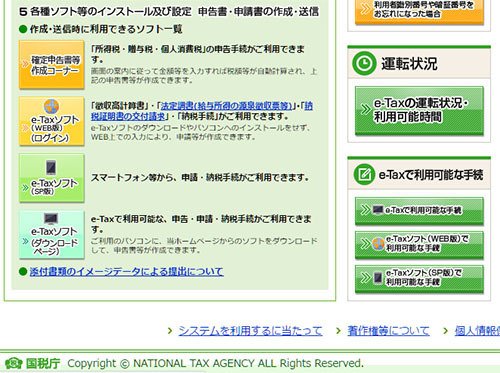Click the monitor icon for e-Taxソフト download

coord(51,219)
